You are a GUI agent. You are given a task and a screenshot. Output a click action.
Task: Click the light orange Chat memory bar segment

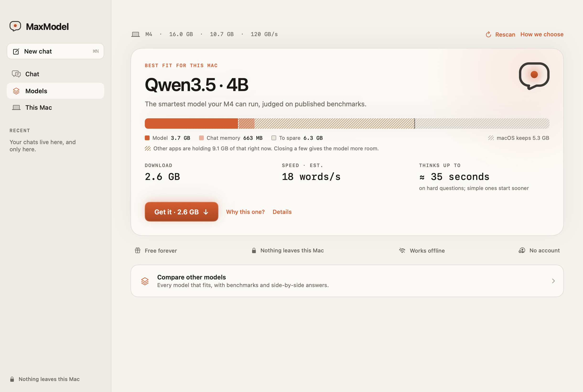point(246,124)
